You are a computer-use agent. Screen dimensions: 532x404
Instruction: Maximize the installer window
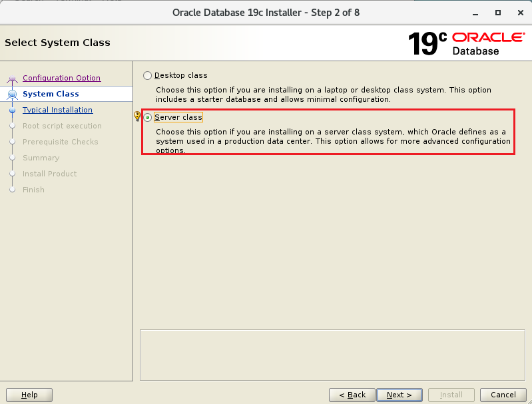(498, 13)
